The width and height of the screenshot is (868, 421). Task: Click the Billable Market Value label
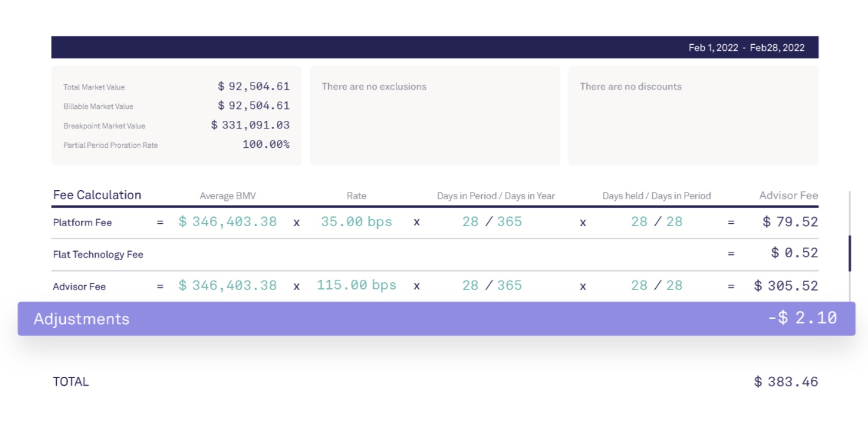pyautogui.click(x=98, y=106)
